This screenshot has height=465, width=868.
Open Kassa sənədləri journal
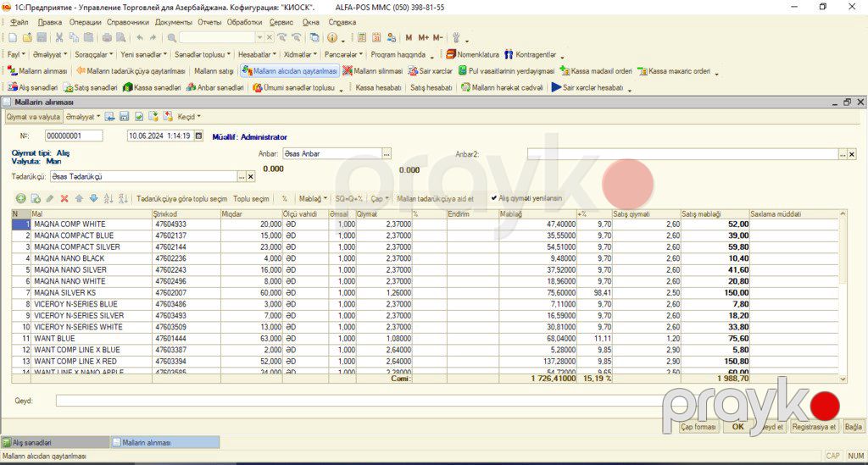point(152,87)
